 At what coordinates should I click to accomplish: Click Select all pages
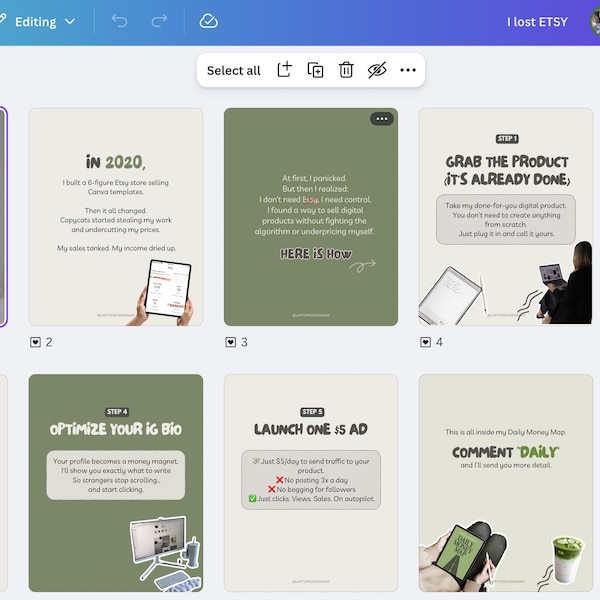233,70
